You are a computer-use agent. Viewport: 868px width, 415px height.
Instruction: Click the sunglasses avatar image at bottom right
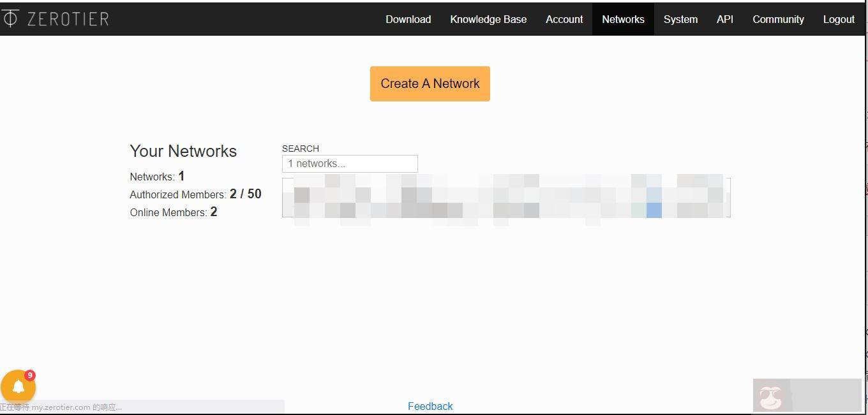click(772, 396)
